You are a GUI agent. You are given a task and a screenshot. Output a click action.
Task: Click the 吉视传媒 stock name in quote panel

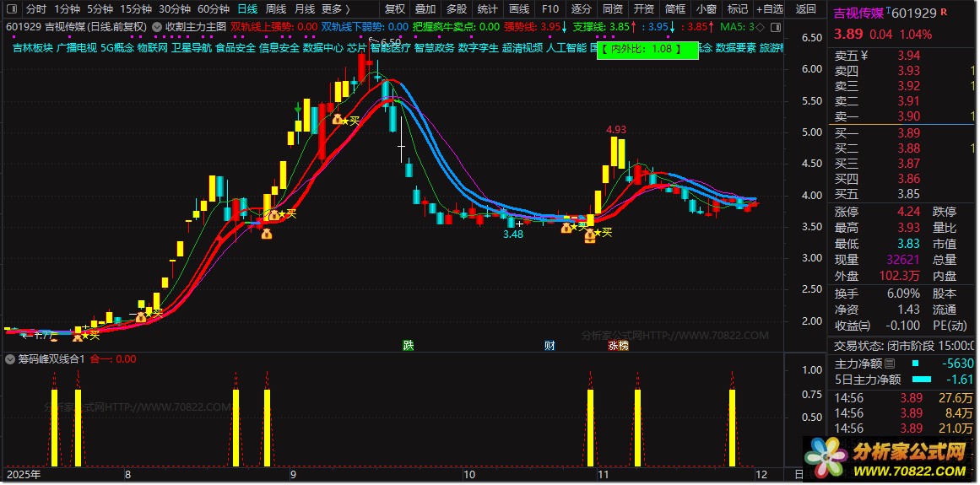[858, 13]
